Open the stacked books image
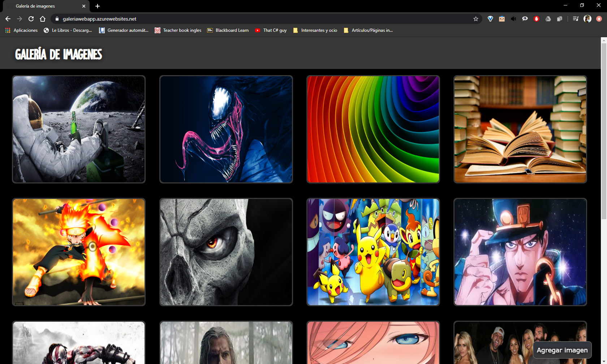Screen dimensions: 607x364 (x=520, y=129)
